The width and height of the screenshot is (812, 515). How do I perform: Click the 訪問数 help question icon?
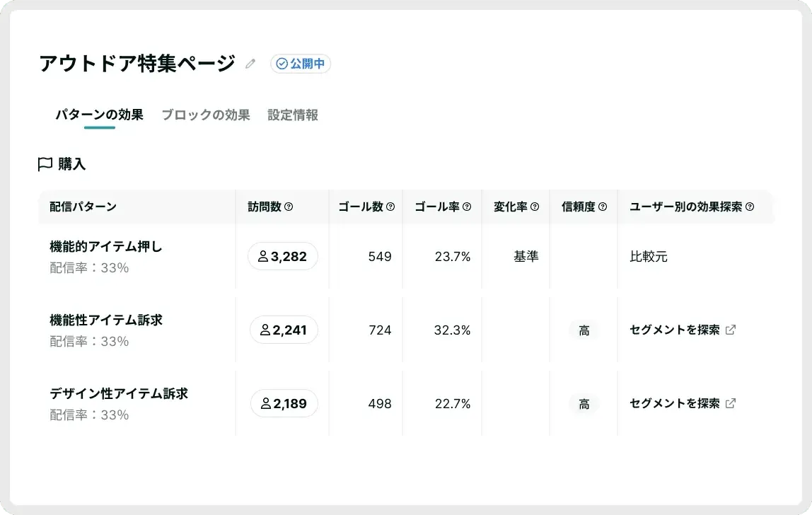click(289, 207)
